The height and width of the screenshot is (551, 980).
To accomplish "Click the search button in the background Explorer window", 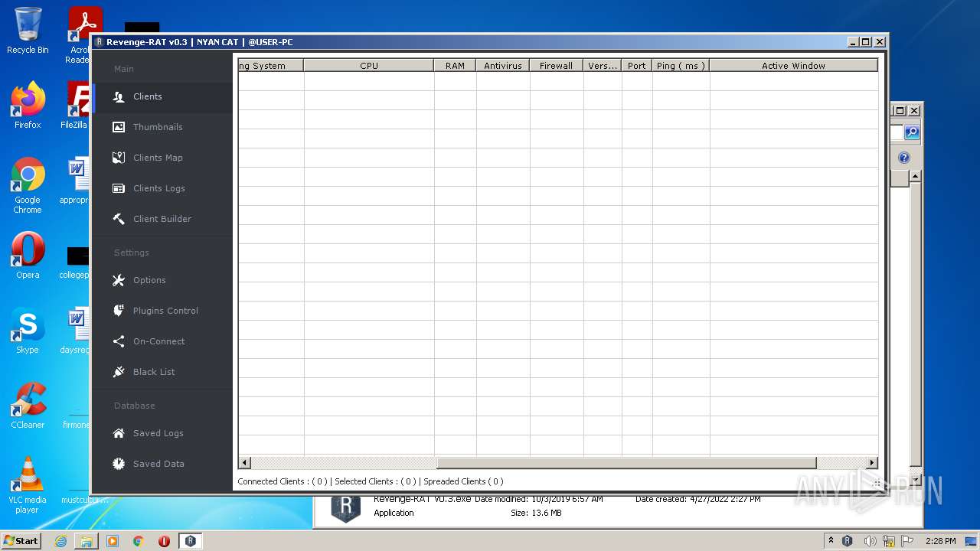I will tap(912, 132).
